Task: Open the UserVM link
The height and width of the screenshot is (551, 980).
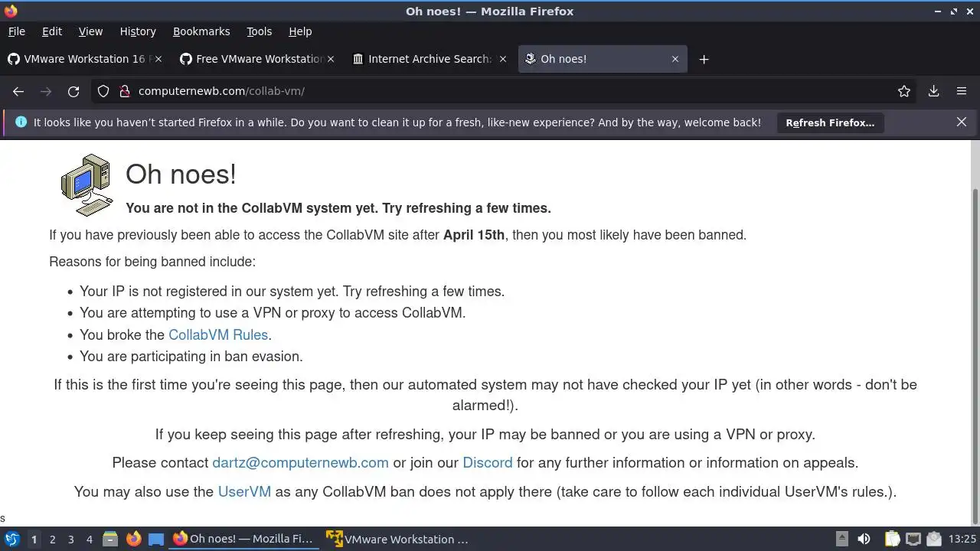Action: [x=244, y=491]
